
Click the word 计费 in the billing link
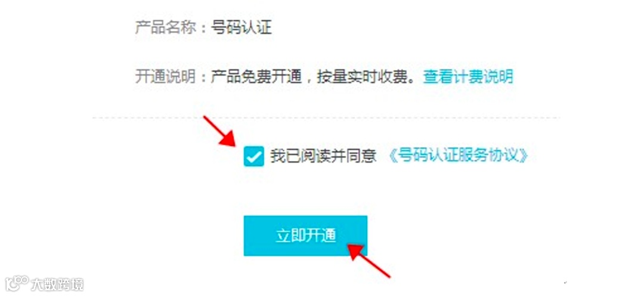coord(468,76)
